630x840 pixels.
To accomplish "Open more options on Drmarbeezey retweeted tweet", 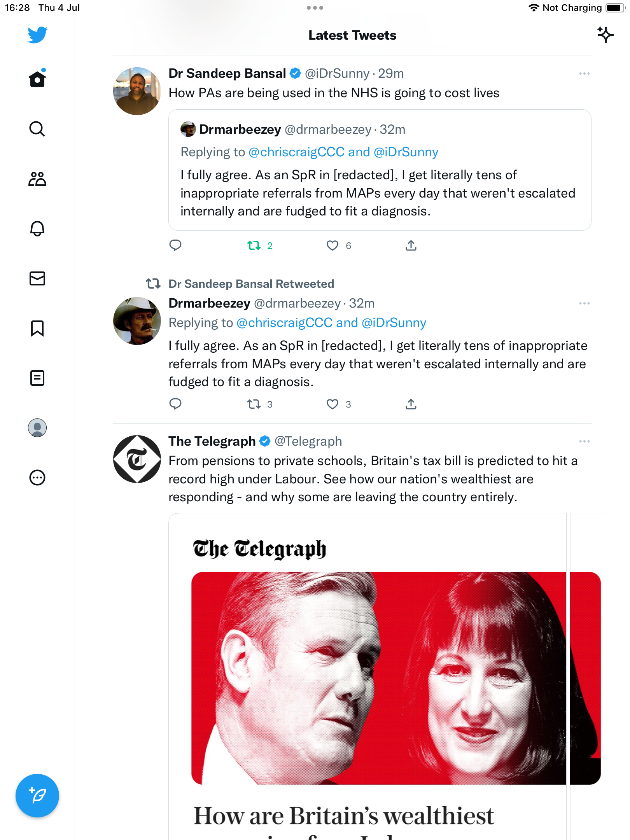I will [x=584, y=303].
